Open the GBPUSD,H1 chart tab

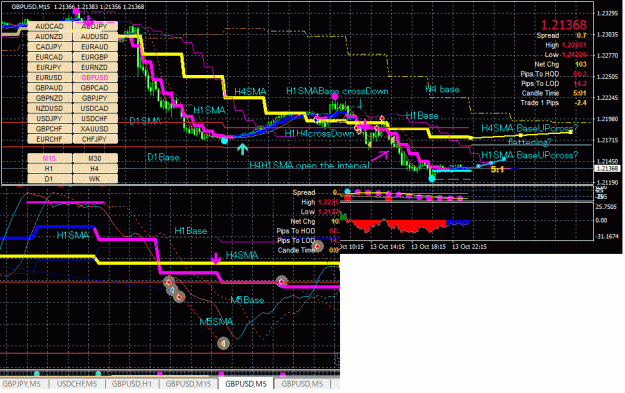click(x=132, y=384)
